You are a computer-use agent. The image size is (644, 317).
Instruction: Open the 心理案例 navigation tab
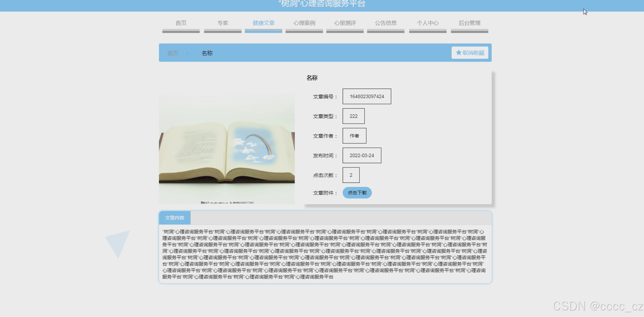click(x=304, y=23)
